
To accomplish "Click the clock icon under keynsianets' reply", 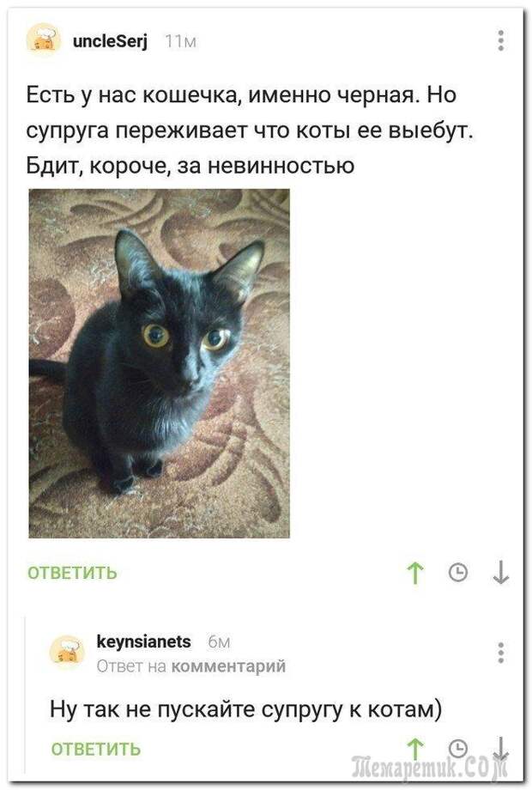I will (458, 748).
